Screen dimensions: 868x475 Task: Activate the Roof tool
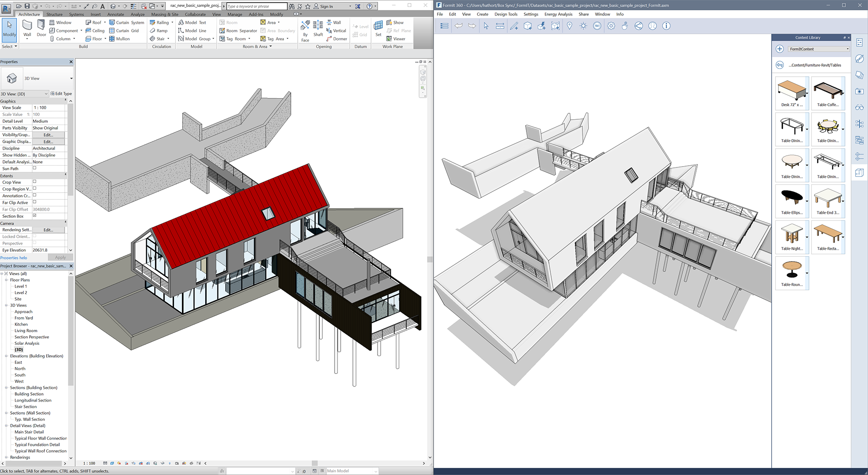click(94, 22)
